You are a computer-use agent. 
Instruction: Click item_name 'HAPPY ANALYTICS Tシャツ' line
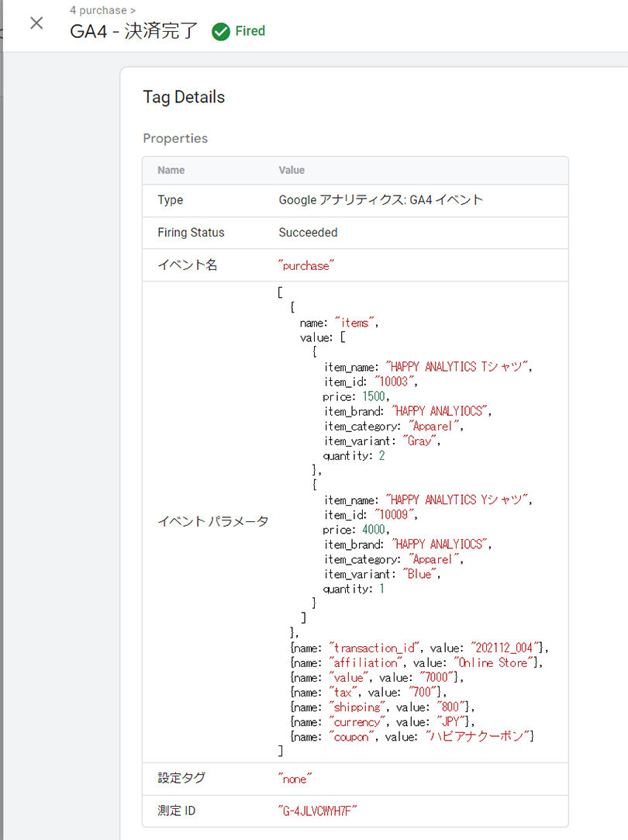[428, 367]
